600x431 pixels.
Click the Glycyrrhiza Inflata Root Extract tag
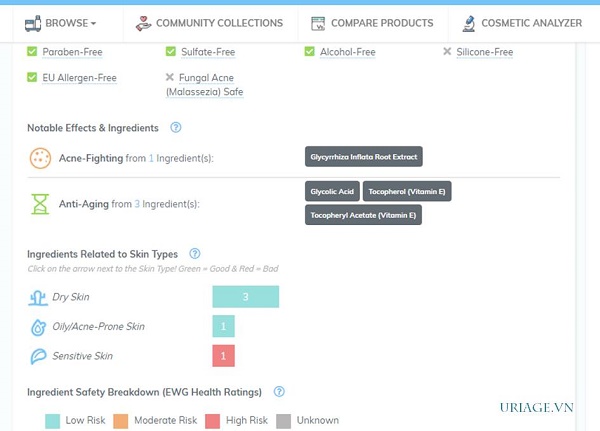pos(364,157)
